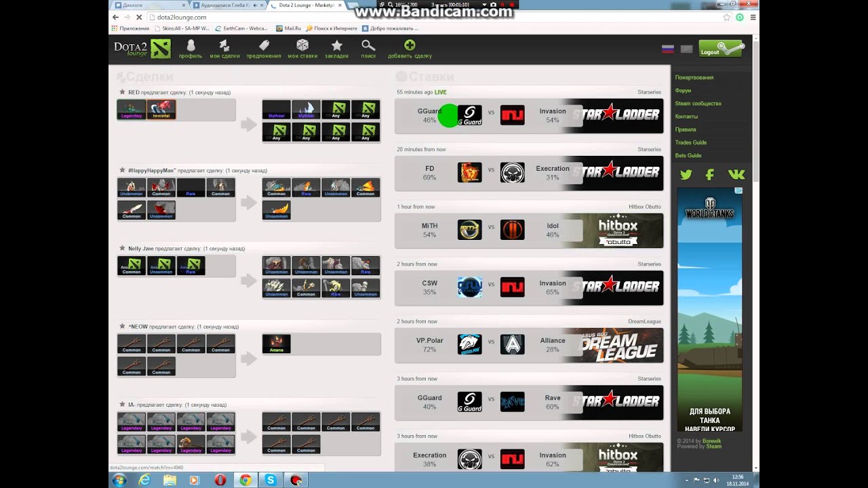The height and width of the screenshot is (488, 868).
Task: Open FD vs Execration Starseries match
Action: coord(529,173)
